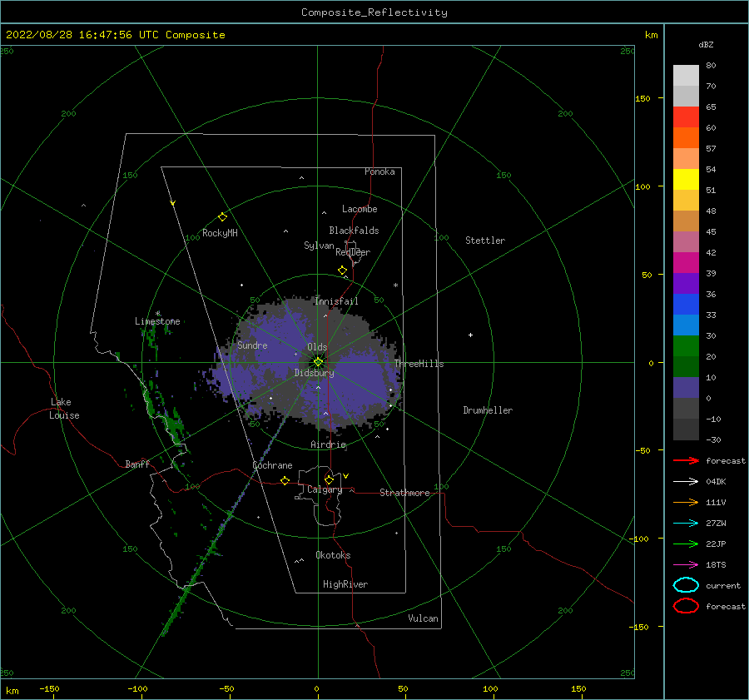This screenshot has width=749, height=700.
Task: Click the Drumheller label
Action: click(488, 410)
